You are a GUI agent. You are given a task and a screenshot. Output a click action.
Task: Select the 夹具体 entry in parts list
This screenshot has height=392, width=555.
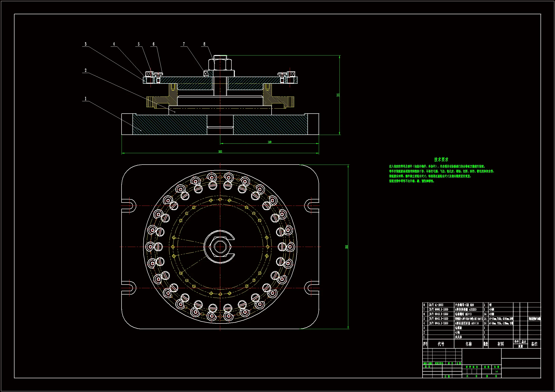tap(458, 337)
